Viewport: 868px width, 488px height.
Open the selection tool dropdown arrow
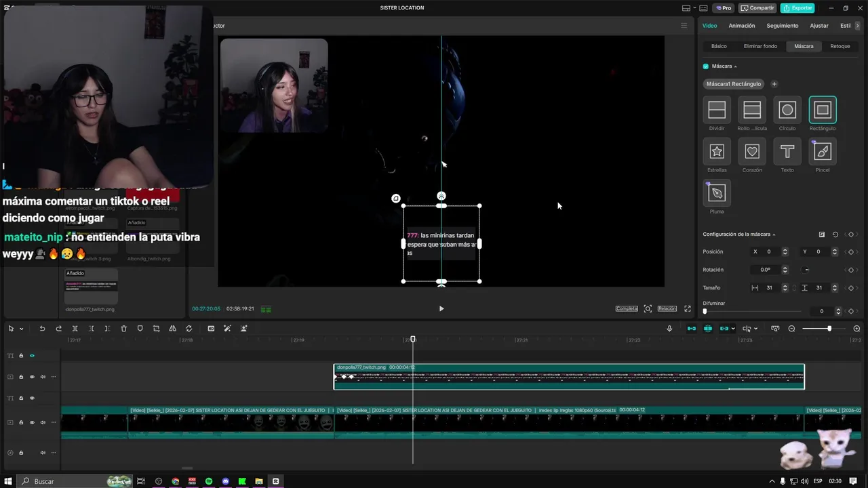(x=22, y=329)
